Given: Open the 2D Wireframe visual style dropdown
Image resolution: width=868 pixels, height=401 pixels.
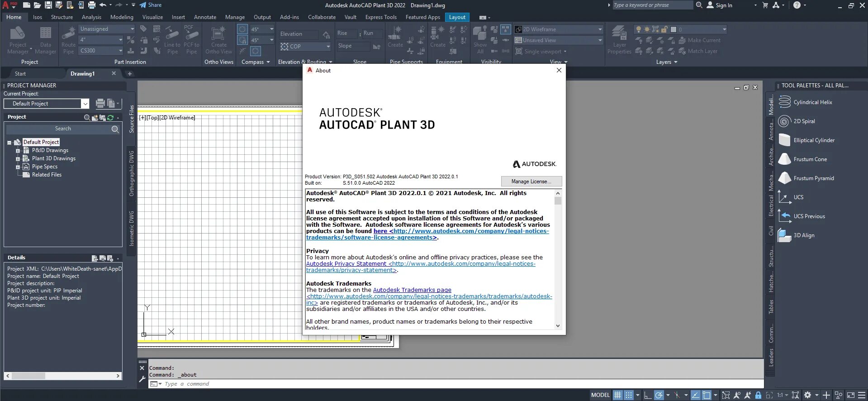Looking at the screenshot, I should (x=559, y=29).
